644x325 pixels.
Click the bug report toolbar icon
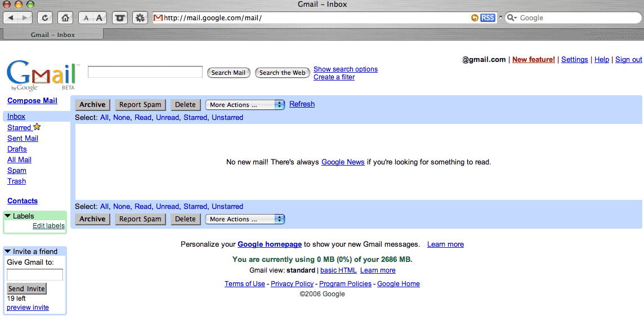click(140, 17)
